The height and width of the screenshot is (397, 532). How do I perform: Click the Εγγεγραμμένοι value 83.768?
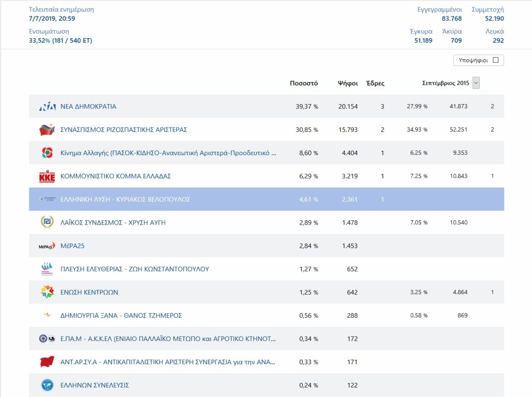coord(452,19)
